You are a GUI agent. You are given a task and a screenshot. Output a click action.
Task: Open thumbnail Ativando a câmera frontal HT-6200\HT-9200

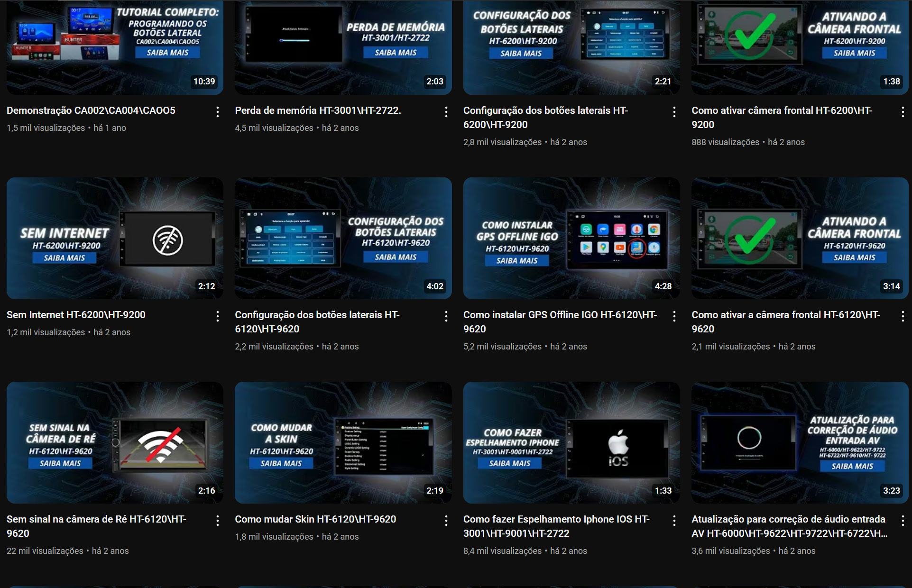[800, 47]
